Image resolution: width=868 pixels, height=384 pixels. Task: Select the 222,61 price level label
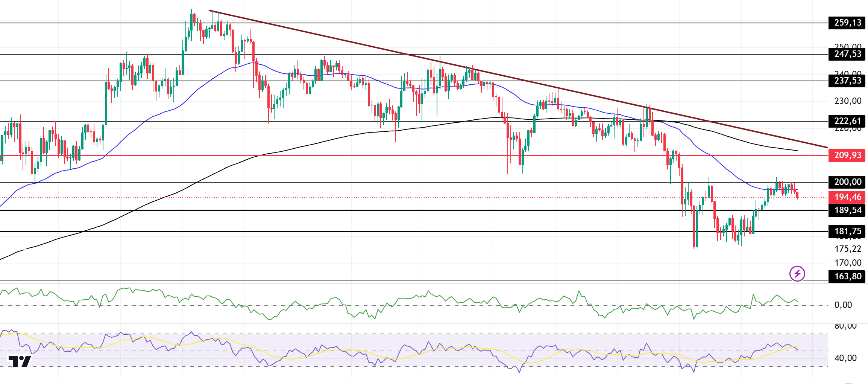click(847, 121)
